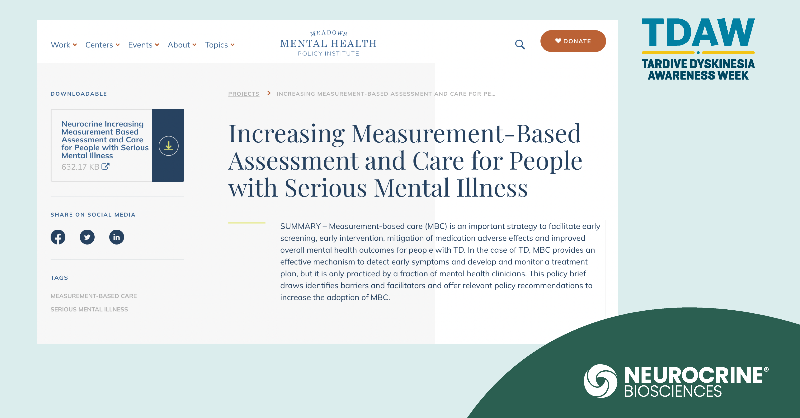Click the TDAW Tardive Dyskinesia Awareness Week logo
Screen dimensions: 800x418
(698, 49)
